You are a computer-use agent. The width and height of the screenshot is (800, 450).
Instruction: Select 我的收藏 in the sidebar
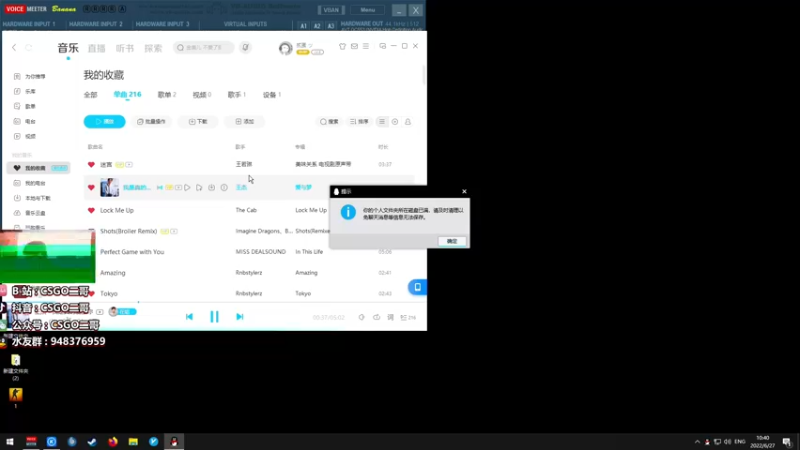(38, 168)
